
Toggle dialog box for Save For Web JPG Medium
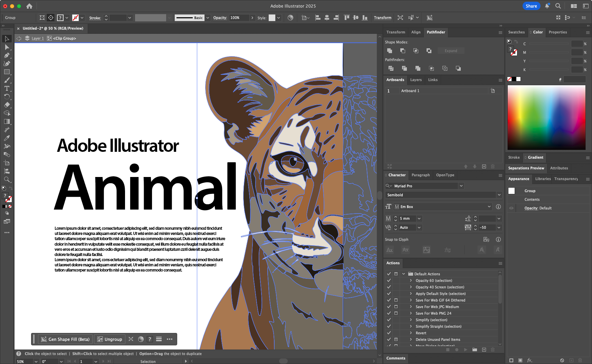point(396,307)
